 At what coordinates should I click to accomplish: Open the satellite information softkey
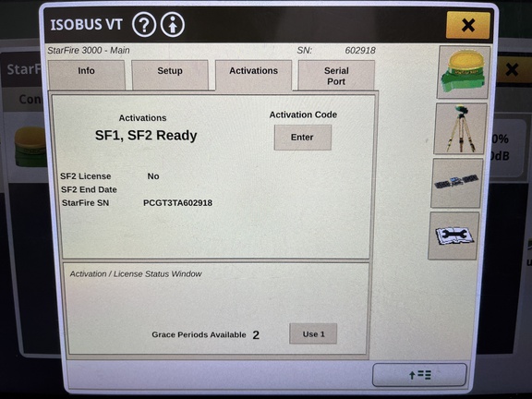point(457,183)
